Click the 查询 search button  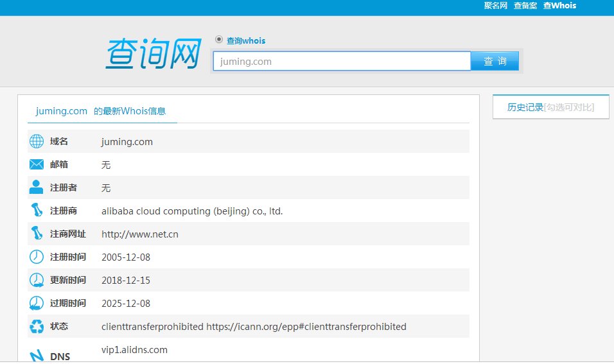(x=495, y=61)
